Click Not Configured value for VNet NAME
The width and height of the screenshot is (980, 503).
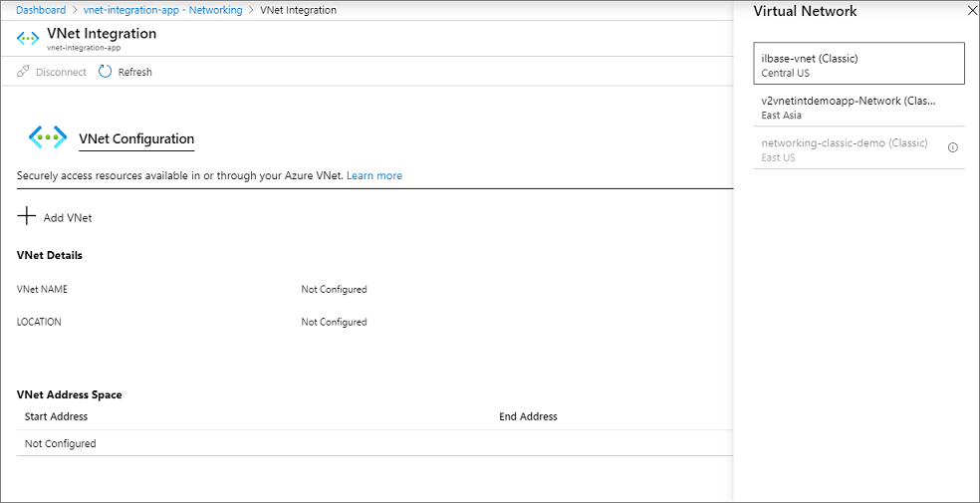point(334,289)
